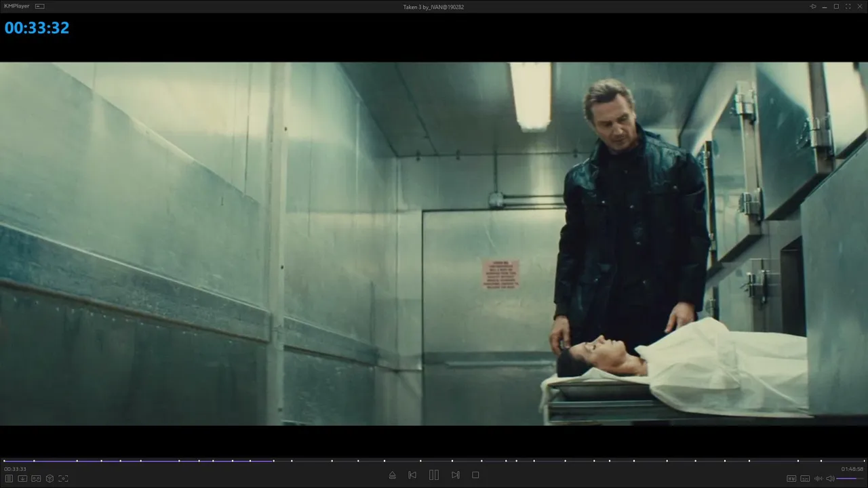Enable the 3D cube mode icon
Image resolution: width=868 pixels, height=488 pixels.
(50, 479)
